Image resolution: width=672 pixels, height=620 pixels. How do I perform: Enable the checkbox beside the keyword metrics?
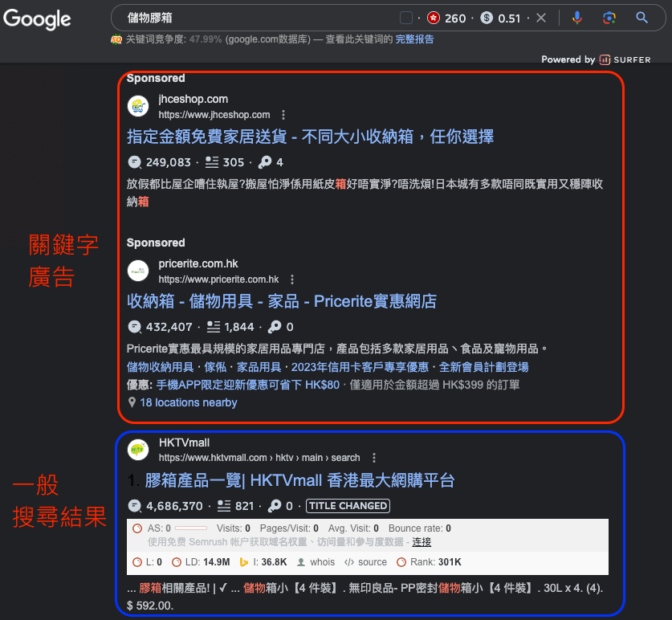point(405,16)
